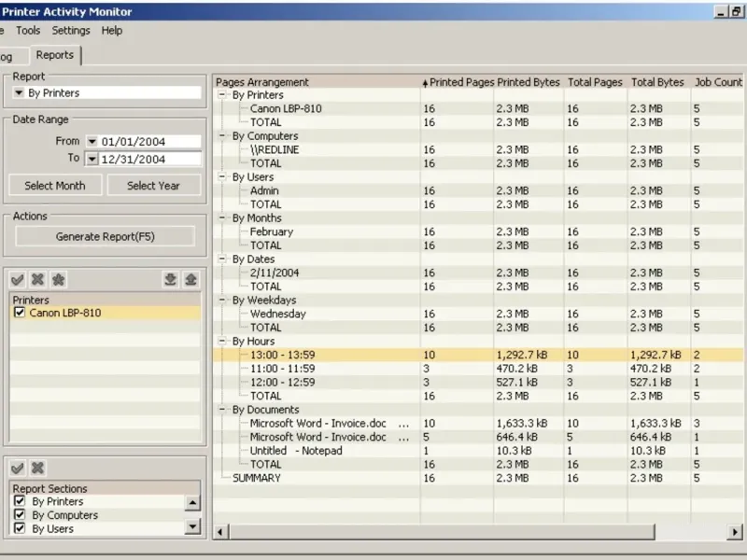Click the star icon above the Printers list
The height and width of the screenshot is (560, 747).
[x=58, y=279]
